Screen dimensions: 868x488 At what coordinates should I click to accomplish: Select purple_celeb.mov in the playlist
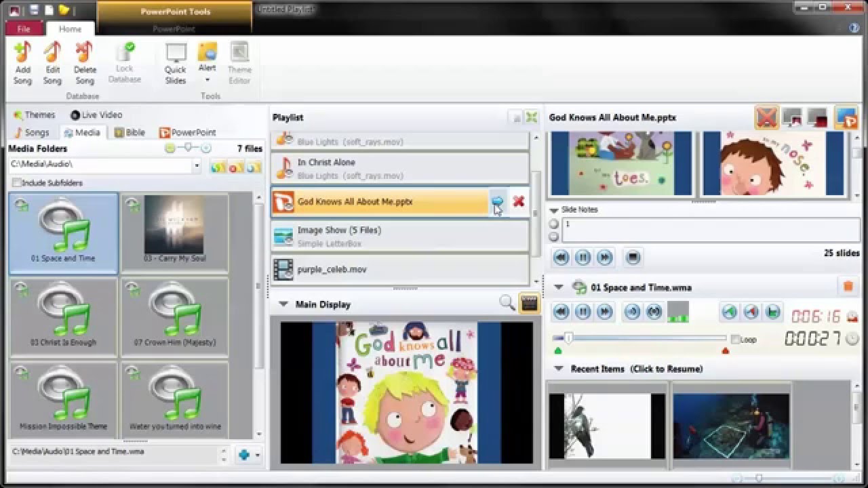pyautogui.click(x=400, y=269)
